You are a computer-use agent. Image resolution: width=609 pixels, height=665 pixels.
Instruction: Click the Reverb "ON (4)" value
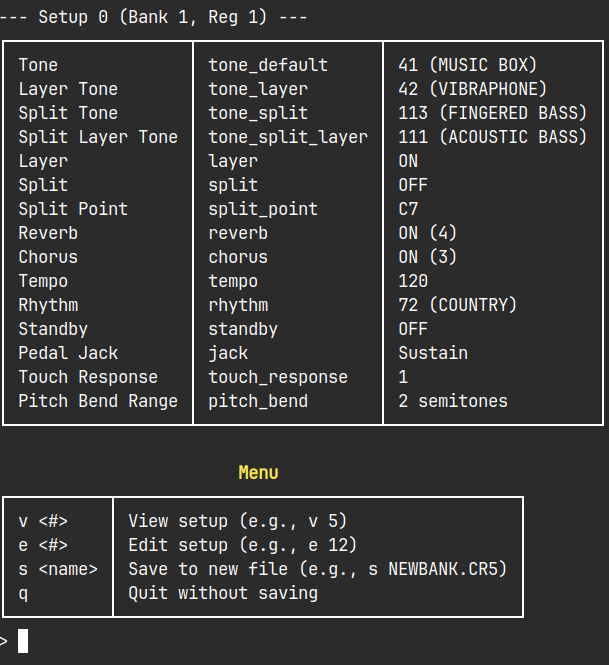pos(428,233)
